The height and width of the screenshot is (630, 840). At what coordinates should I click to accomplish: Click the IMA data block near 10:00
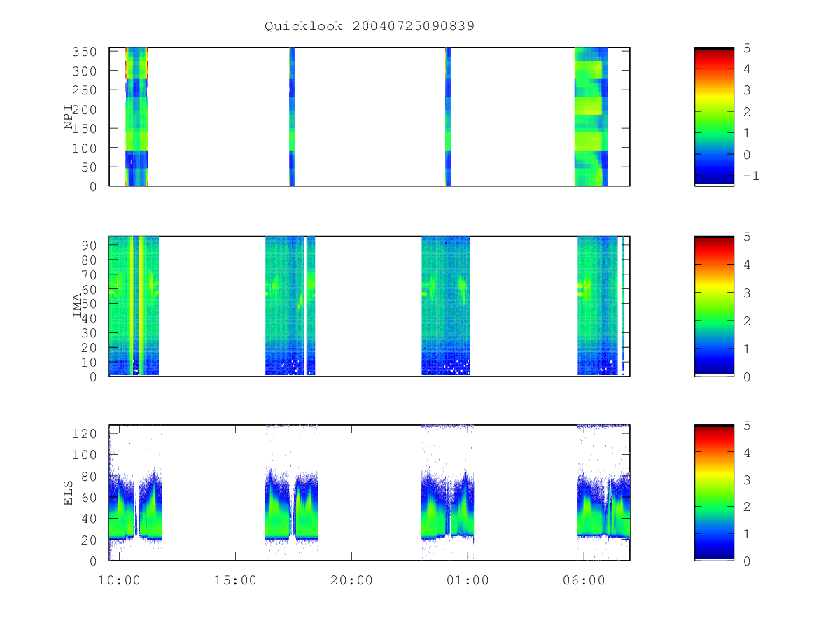[134, 306]
